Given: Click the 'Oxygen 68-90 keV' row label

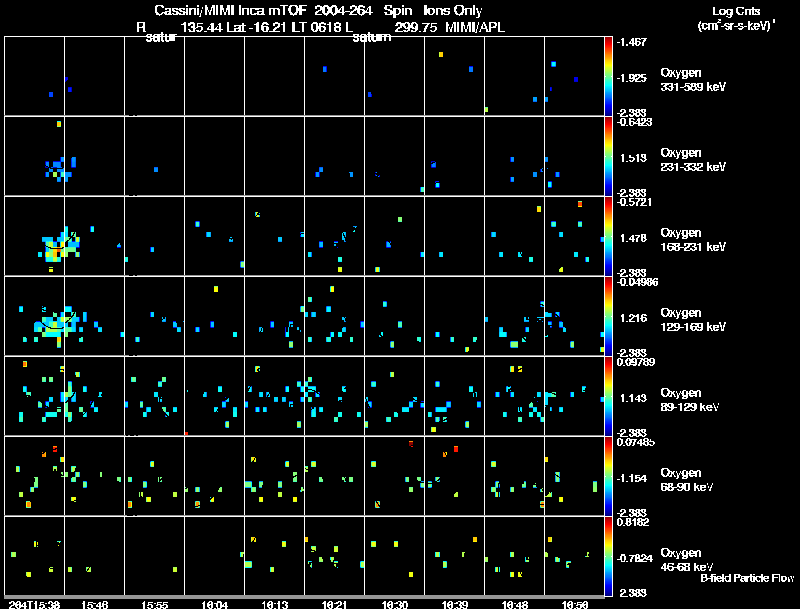Looking at the screenshot, I should tap(686, 480).
